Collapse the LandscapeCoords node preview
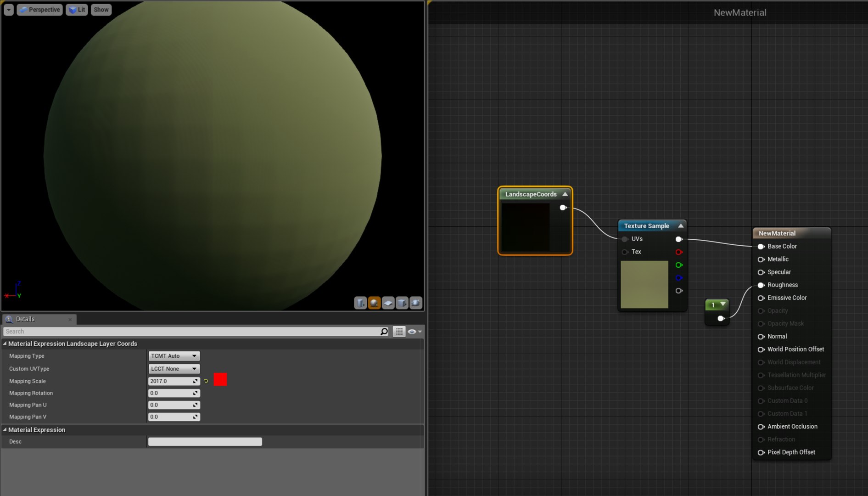The width and height of the screenshot is (868, 496). [x=565, y=194]
